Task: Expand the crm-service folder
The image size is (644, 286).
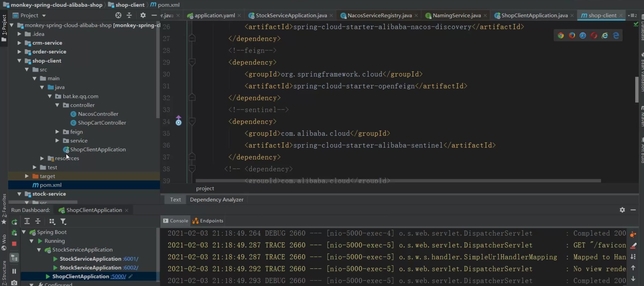Action: 19,43
